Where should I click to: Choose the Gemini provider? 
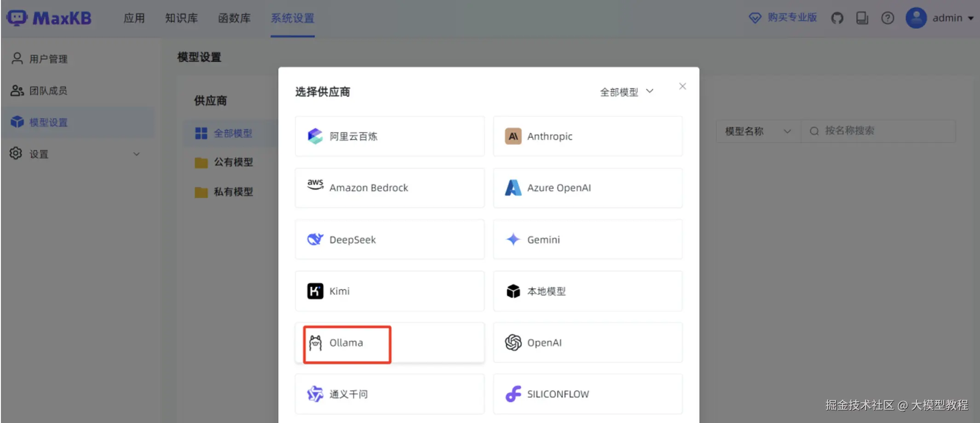588,240
